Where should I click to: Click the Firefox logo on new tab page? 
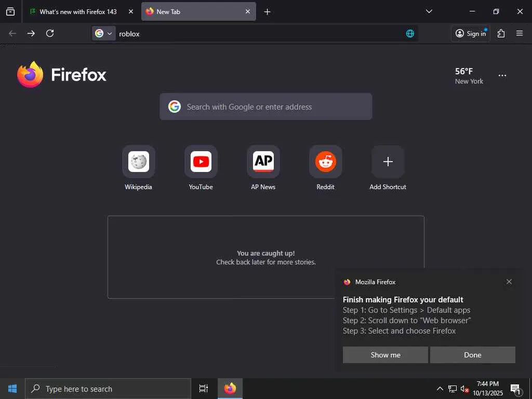tap(62, 74)
